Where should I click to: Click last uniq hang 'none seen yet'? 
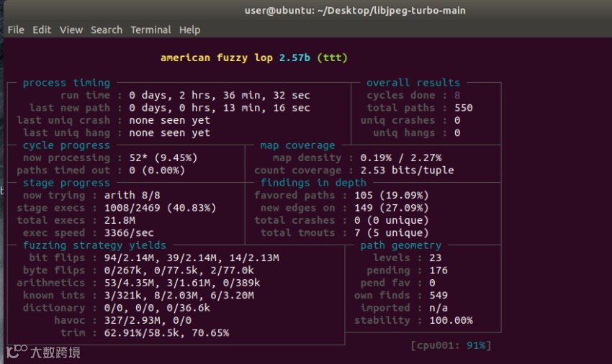click(169, 132)
